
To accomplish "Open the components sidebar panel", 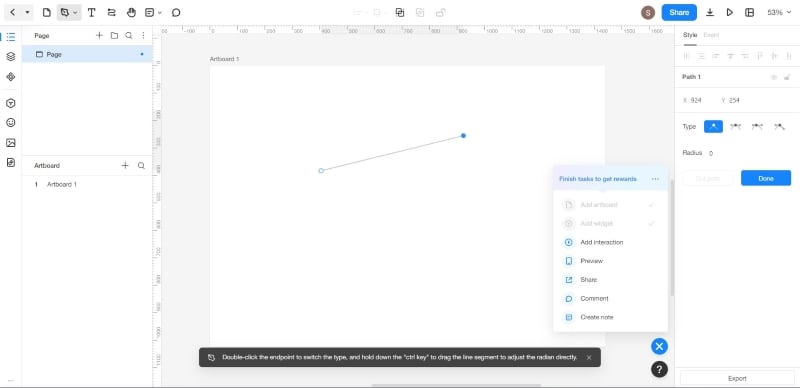I will tap(11, 77).
